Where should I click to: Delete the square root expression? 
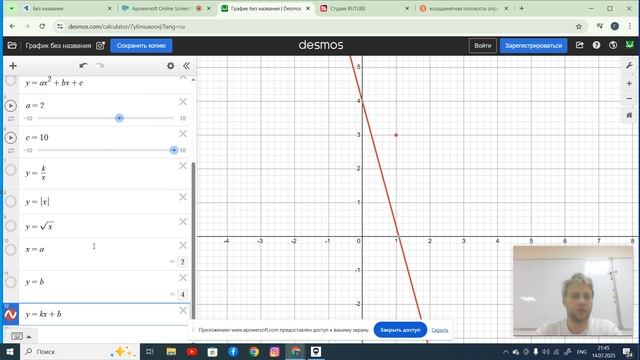183,222
